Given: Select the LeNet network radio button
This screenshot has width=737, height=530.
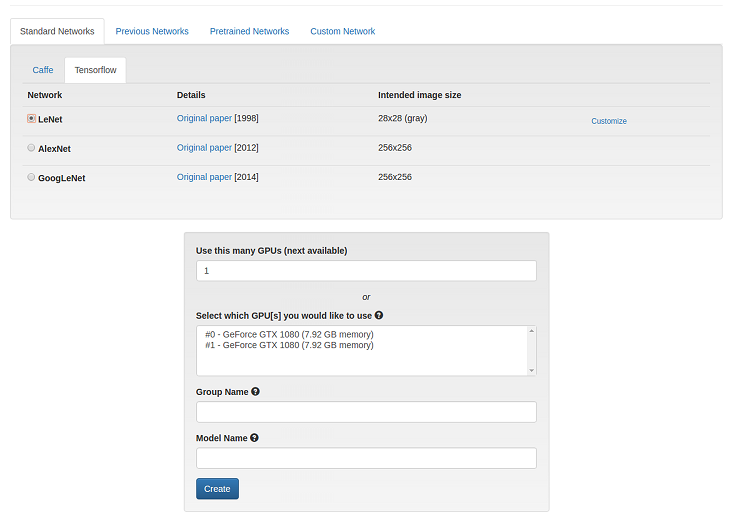Looking at the screenshot, I should click(31, 119).
